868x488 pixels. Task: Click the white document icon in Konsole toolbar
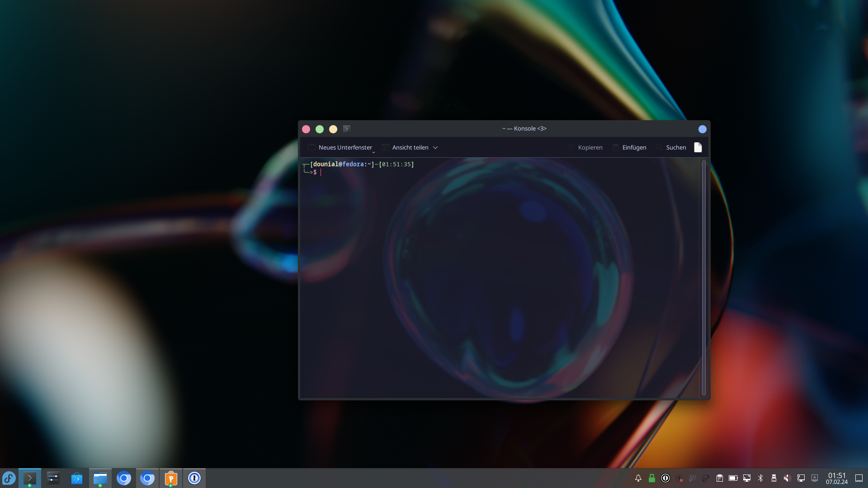click(698, 147)
